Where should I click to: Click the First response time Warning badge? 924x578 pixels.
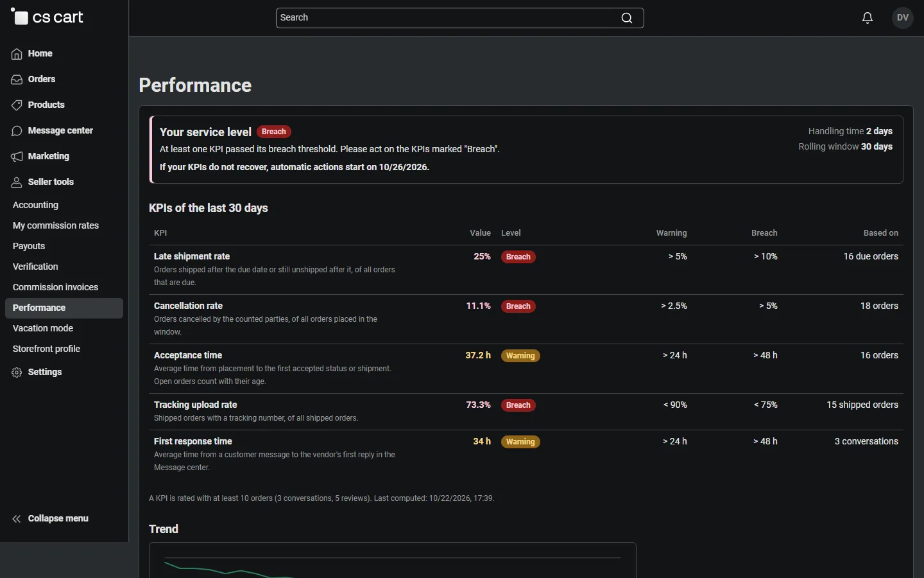520,442
